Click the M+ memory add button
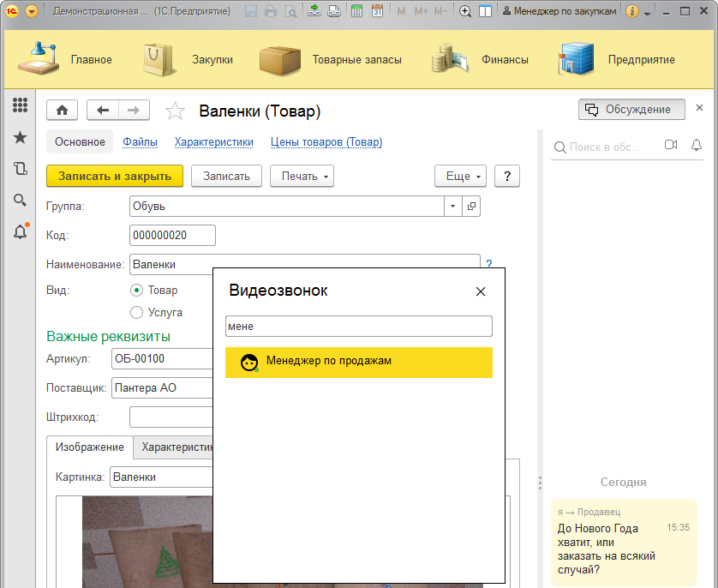The height and width of the screenshot is (588, 718). [421, 11]
